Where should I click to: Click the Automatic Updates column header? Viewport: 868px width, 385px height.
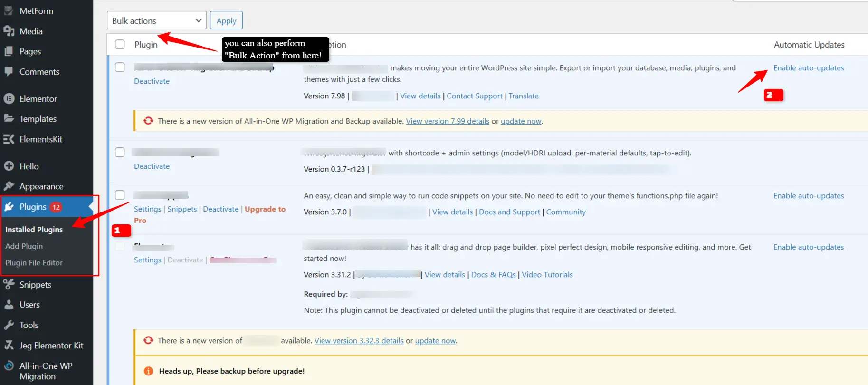tap(809, 45)
